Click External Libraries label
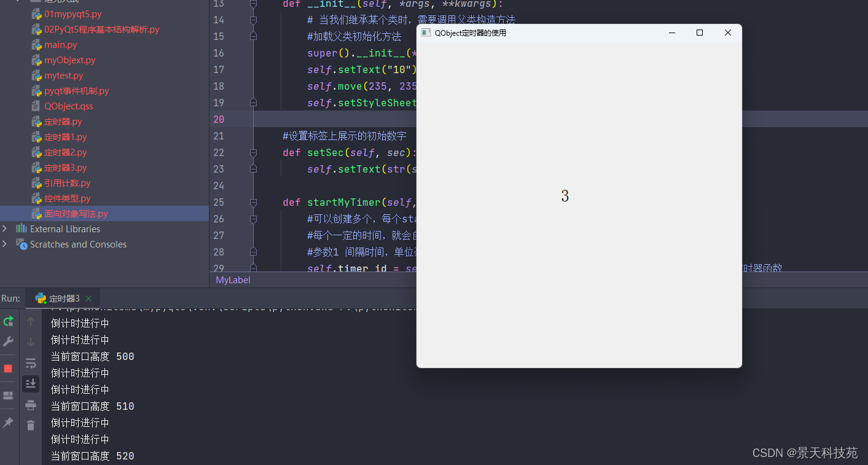This screenshot has width=868, height=465. (65, 229)
